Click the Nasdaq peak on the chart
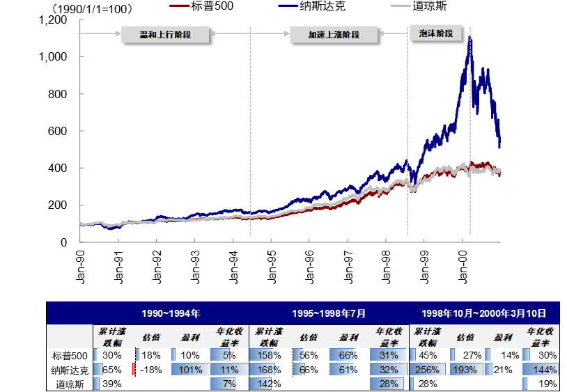Image resolution: width=567 pixels, height=392 pixels. point(469,37)
